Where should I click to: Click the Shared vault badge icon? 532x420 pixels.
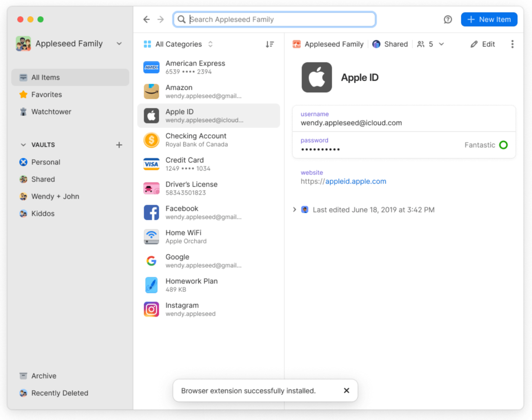[376, 44]
